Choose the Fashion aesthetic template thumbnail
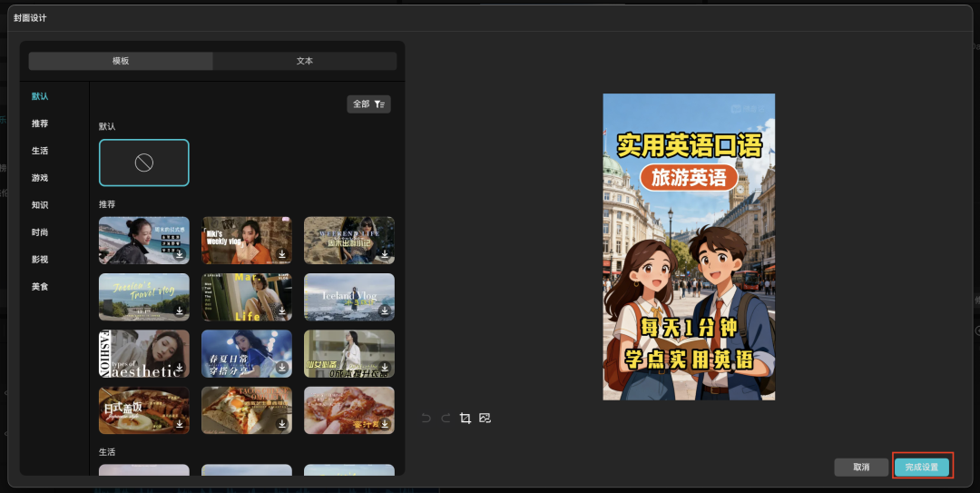Viewport: 980px width, 493px height. [x=143, y=353]
